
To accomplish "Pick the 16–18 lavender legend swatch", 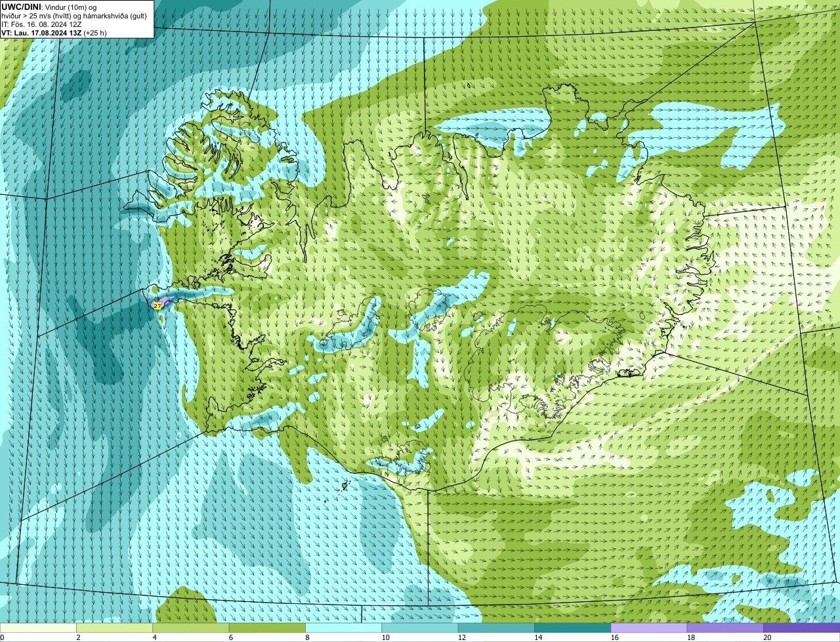I will click(649, 628).
